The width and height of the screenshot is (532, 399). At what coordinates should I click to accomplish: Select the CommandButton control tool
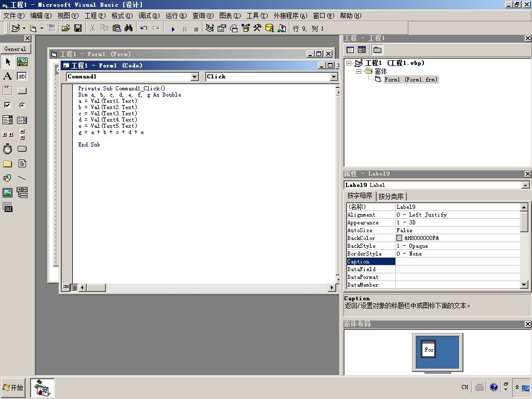click(22, 90)
